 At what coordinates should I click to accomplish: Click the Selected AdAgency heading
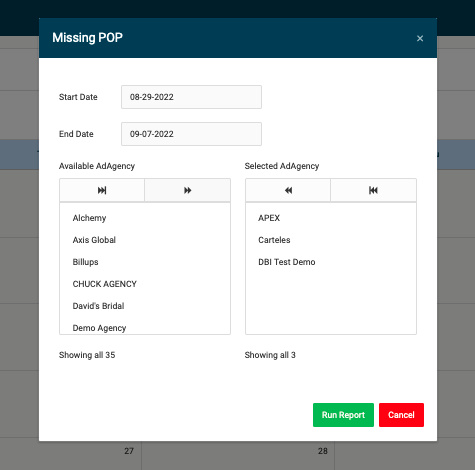pyautogui.click(x=282, y=166)
